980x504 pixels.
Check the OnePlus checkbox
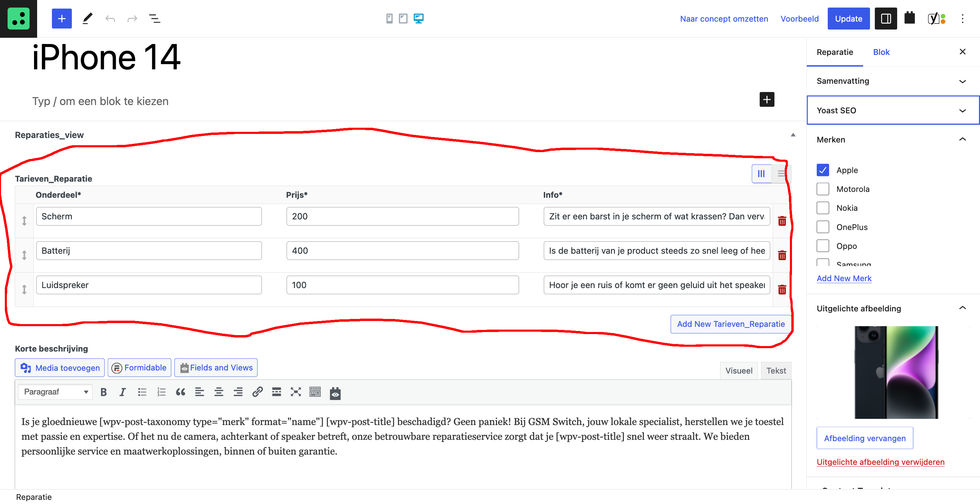pyautogui.click(x=823, y=227)
